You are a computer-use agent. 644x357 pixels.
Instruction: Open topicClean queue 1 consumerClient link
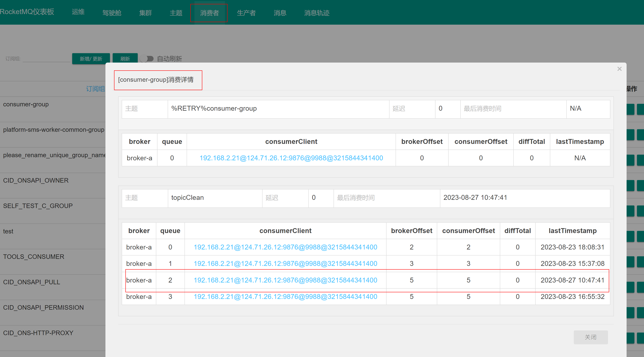[x=285, y=264]
